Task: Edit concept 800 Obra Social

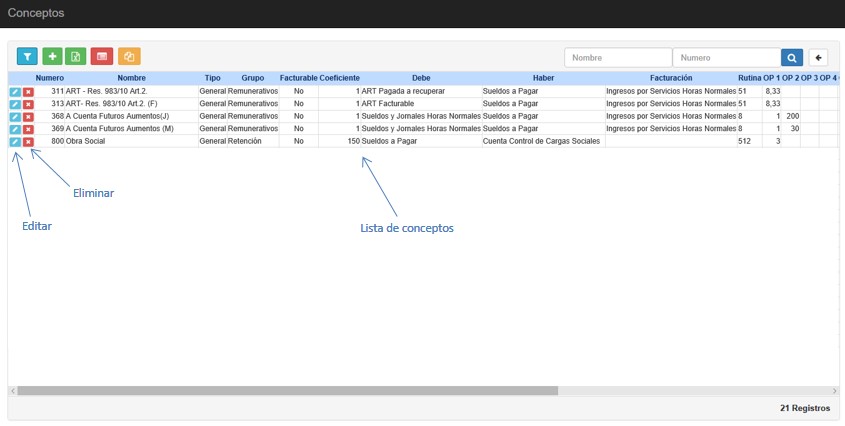Action: [15, 142]
